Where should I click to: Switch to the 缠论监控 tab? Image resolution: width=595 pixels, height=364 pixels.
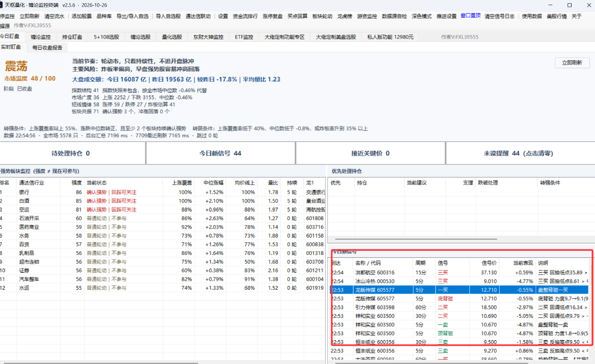tap(41, 37)
